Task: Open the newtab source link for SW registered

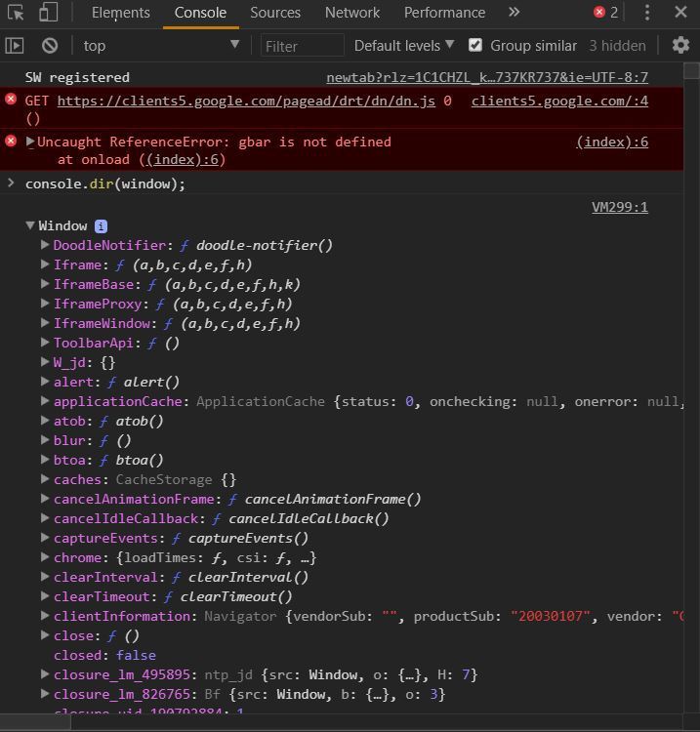Action: coord(487,77)
